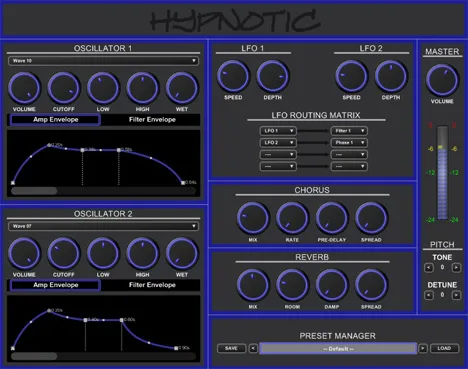Click the Chorus Pre-Delay knob

pos(332,218)
